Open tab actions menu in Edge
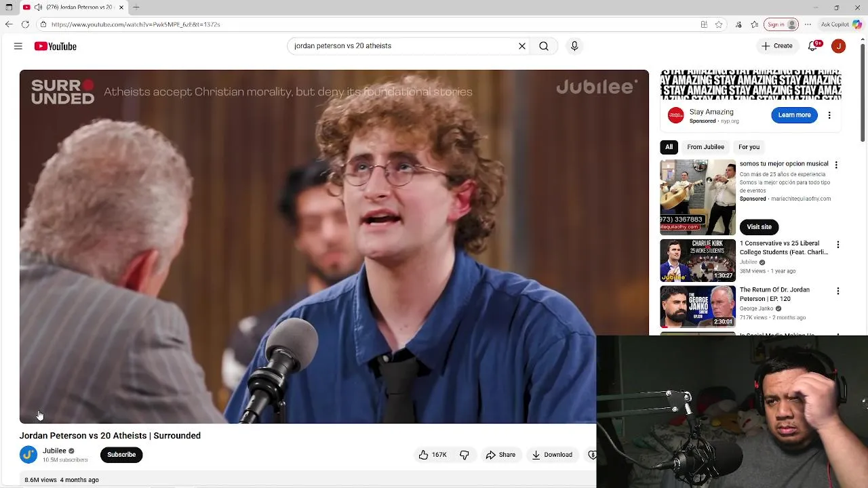The height and width of the screenshot is (488, 868). tap(9, 7)
